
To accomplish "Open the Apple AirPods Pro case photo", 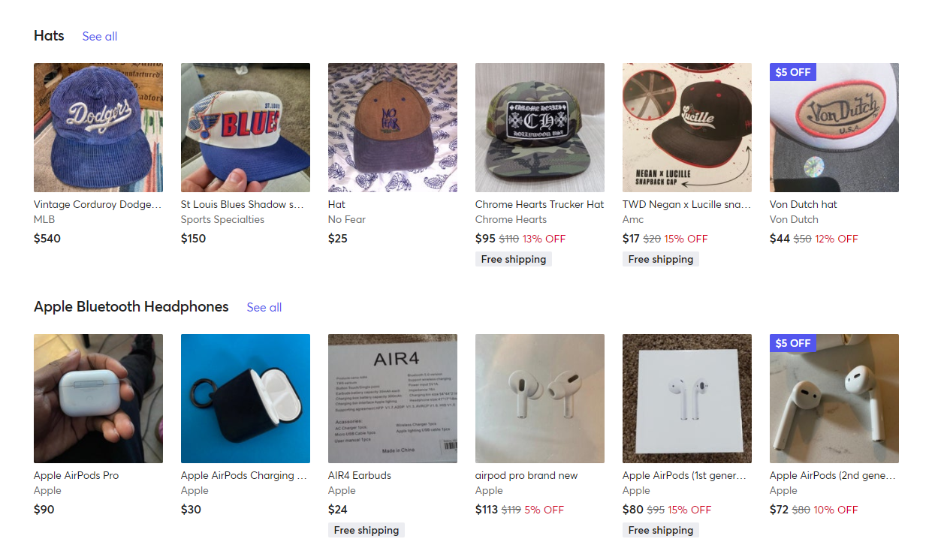I will coord(98,399).
